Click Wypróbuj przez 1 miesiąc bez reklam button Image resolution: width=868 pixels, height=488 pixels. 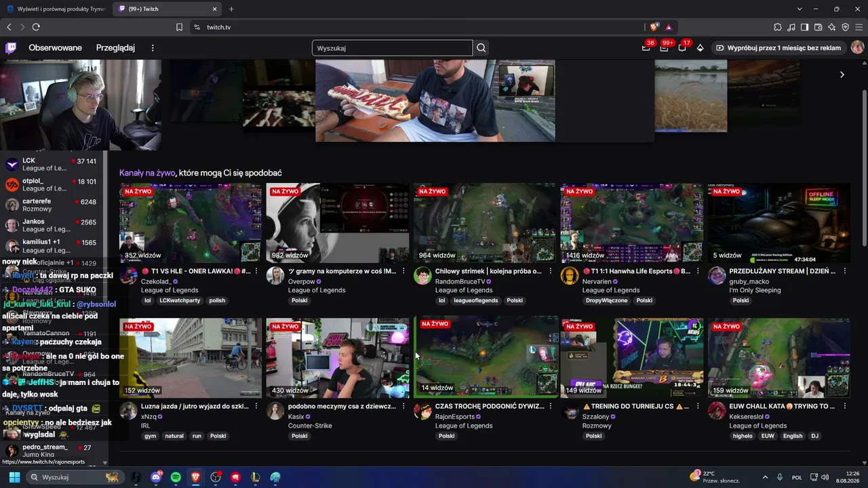click(778, 48)
